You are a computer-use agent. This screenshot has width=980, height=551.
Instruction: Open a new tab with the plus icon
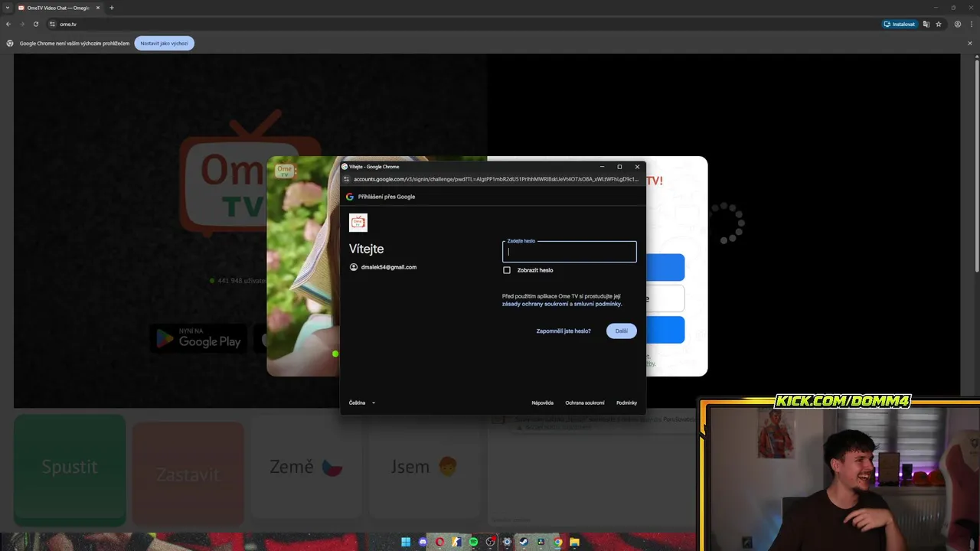pyautogui.click(x=112, y=8)
